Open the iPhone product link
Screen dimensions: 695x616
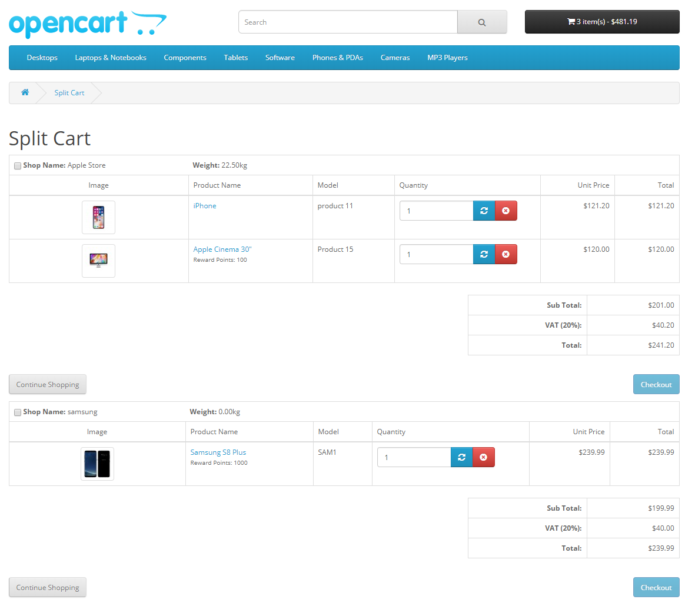(x=205, y=206)
